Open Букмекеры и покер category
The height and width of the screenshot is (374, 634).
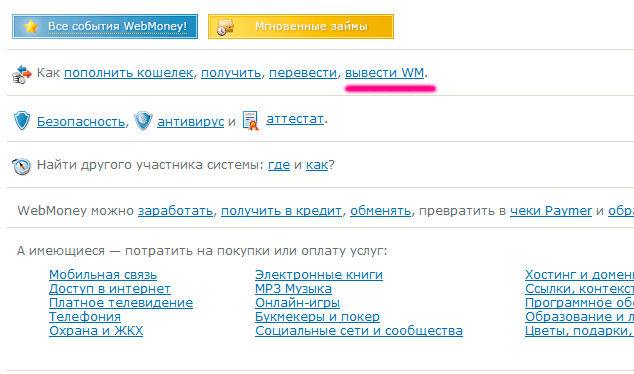point(317,317)
